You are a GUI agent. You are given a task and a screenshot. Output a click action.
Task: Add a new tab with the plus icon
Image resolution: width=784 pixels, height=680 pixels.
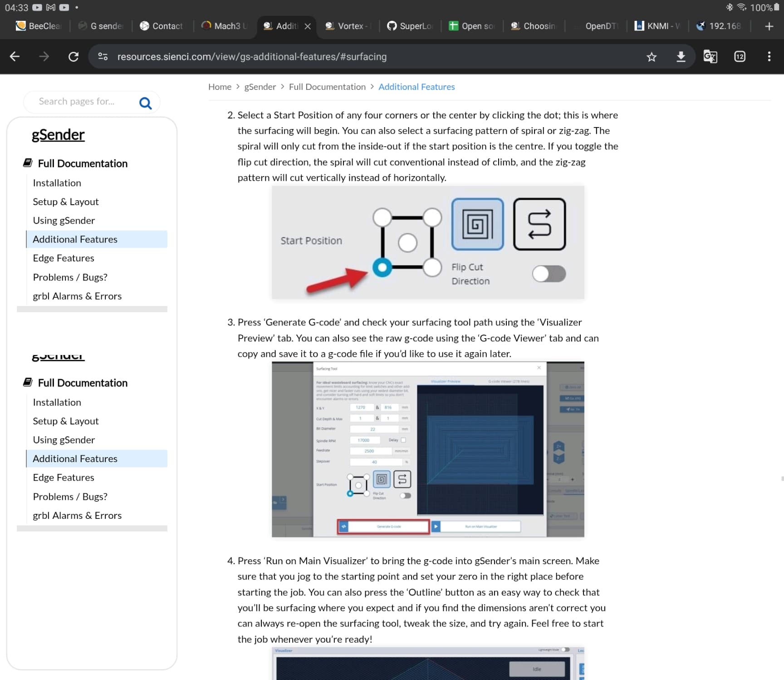[769, 26]
